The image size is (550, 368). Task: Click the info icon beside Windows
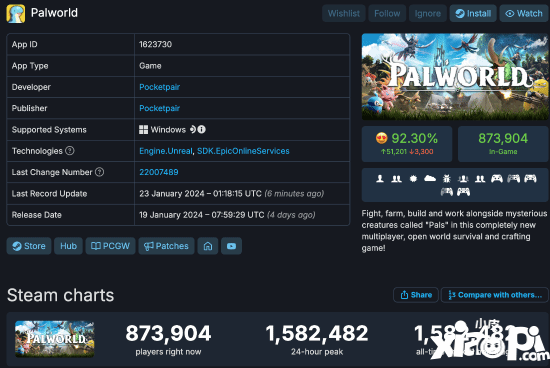point(201,129)
